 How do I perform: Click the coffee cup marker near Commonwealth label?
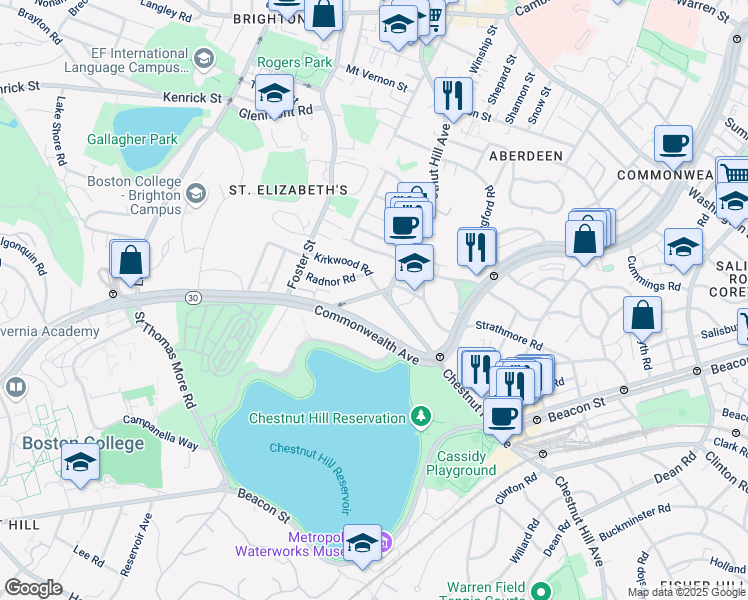tap(673, 145)
